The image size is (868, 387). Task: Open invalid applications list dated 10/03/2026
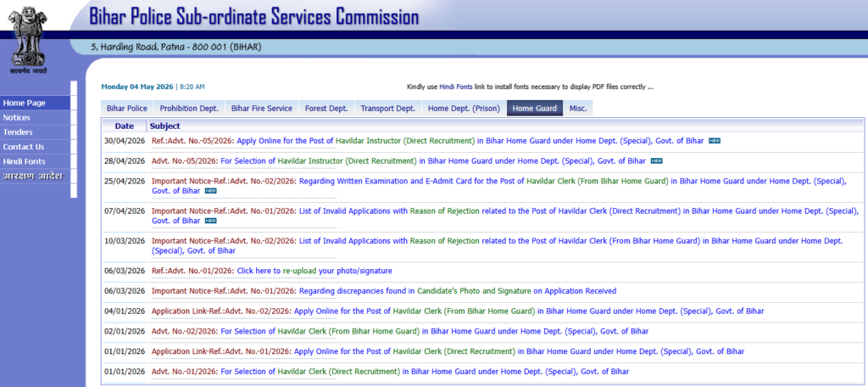[497, 245]
